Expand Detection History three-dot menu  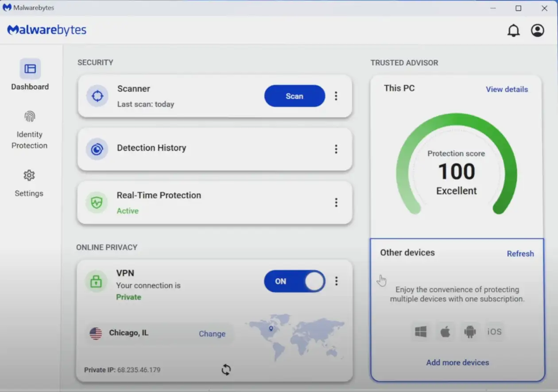(x=336, y=149)
